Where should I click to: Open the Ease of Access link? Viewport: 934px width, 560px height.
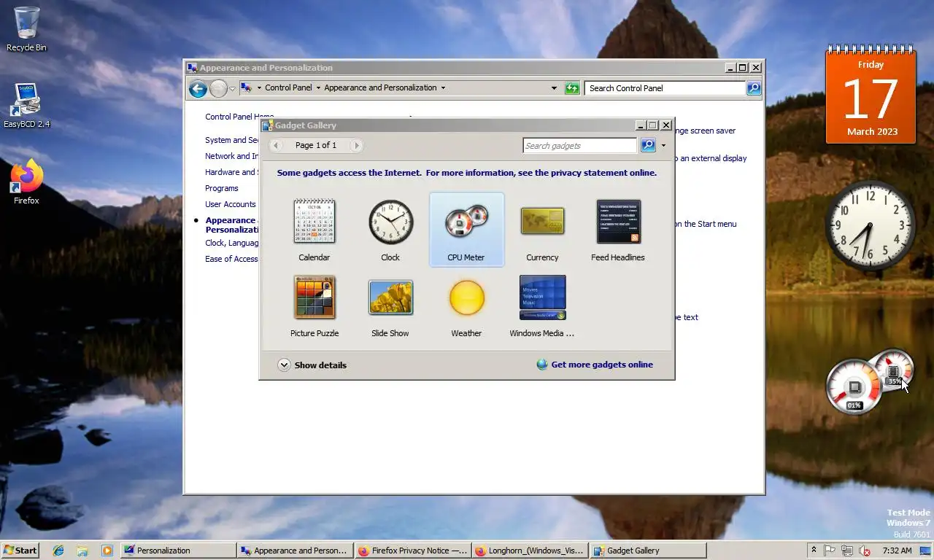click(232, 259)
